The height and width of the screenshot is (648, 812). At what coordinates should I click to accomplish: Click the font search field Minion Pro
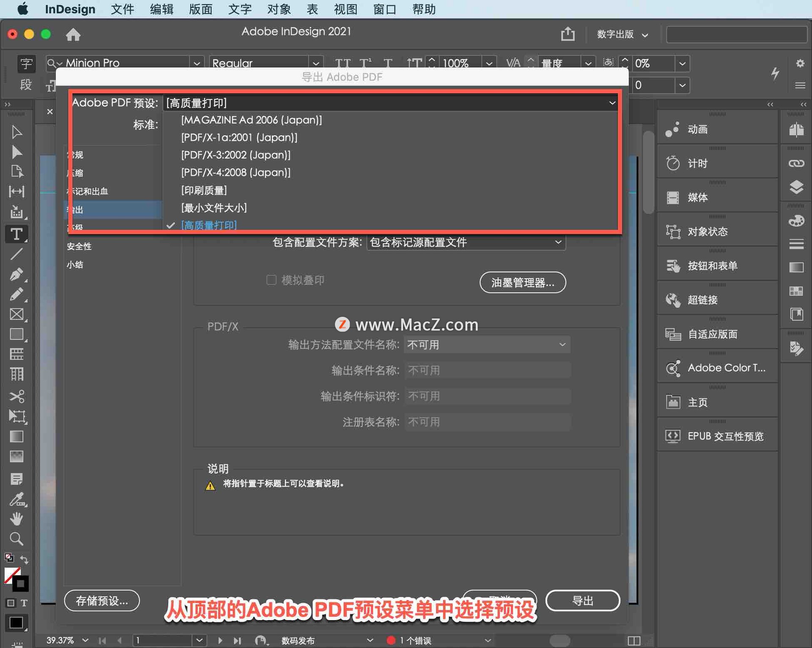(x=126, y=63)
